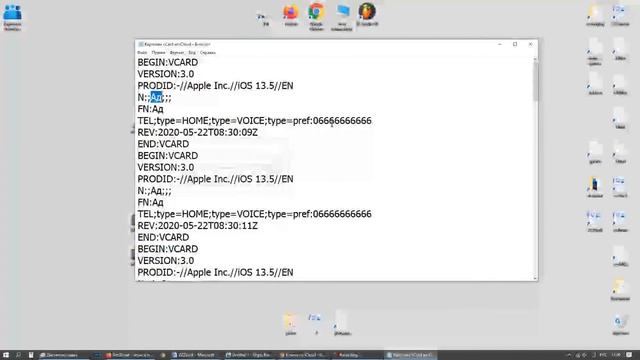This screenshot has width=640, height=360.
Task: Select the Firefox desktop shortcut
Action: 291,15
